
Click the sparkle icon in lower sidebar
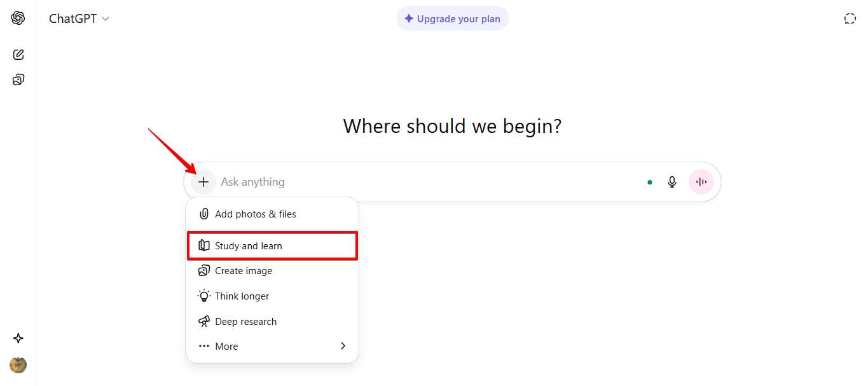[18, 338]
